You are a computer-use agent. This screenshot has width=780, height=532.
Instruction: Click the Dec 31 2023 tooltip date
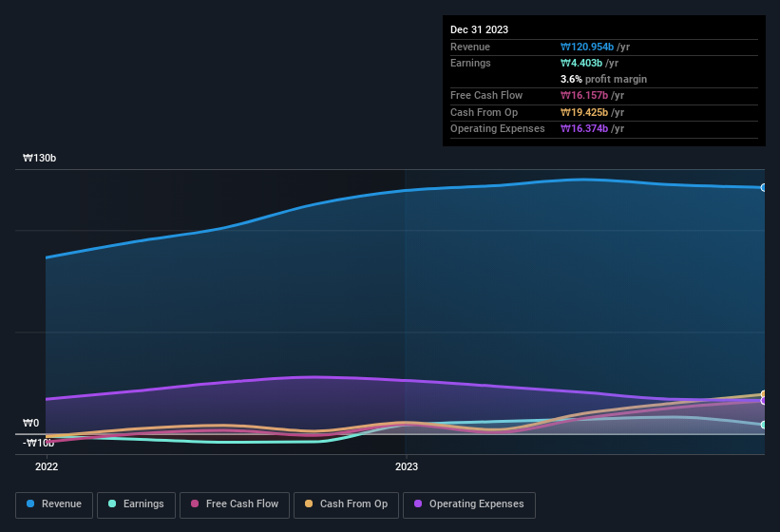point(479,29)
